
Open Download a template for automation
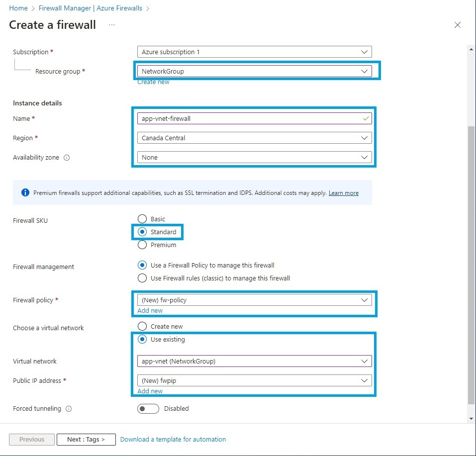tap(173, 439)
